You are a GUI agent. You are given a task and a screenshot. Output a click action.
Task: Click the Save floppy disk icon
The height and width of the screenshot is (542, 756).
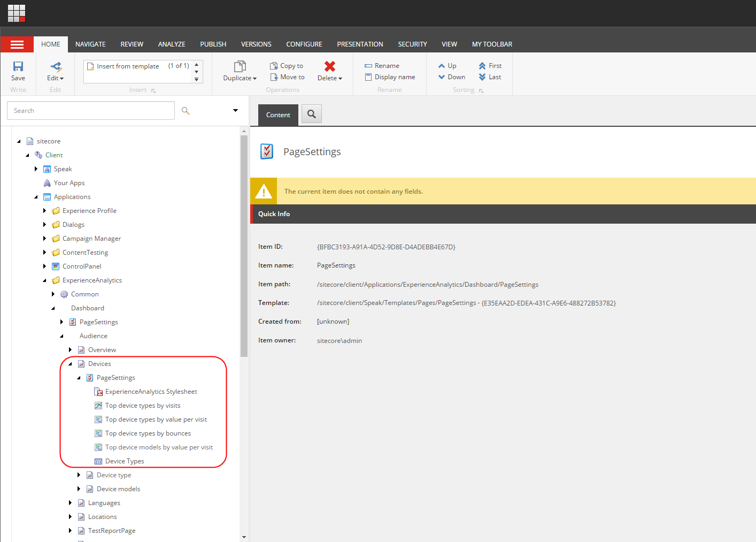point(18,66)
